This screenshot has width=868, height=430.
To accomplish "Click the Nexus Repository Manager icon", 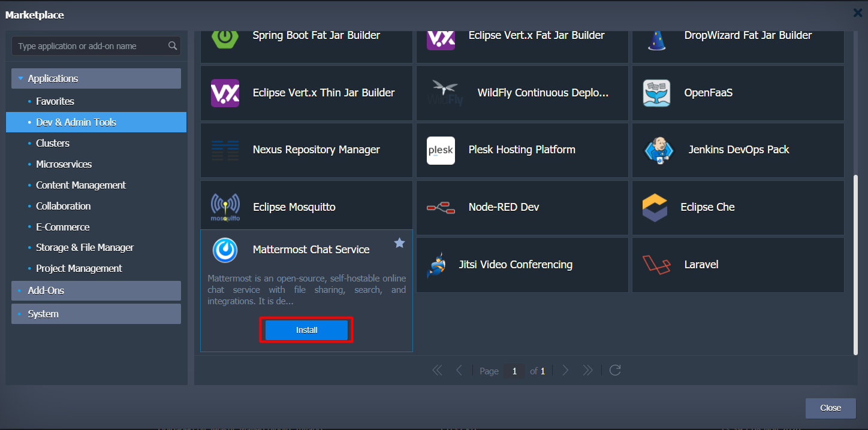I will pyautogui.click(x=225, y=150).
